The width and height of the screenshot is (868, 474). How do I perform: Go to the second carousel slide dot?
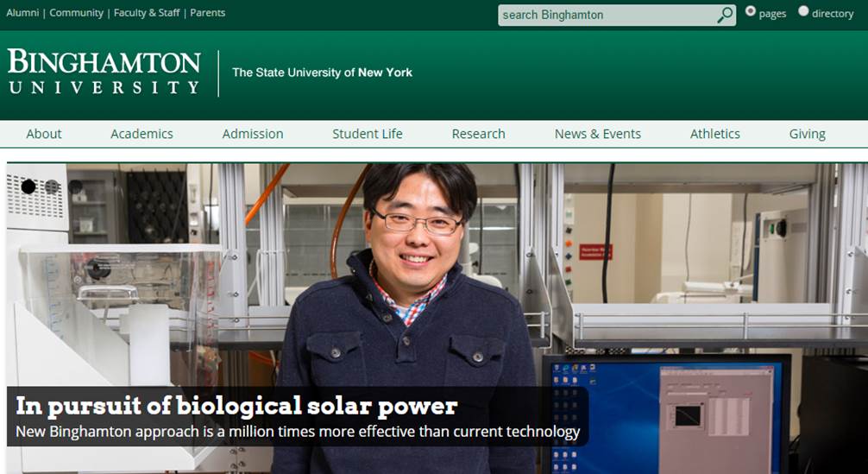pyautogui.click(x=52, y=186)
